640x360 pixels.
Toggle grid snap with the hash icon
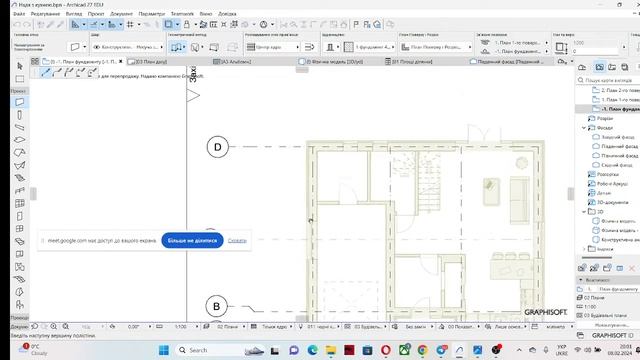130,24
